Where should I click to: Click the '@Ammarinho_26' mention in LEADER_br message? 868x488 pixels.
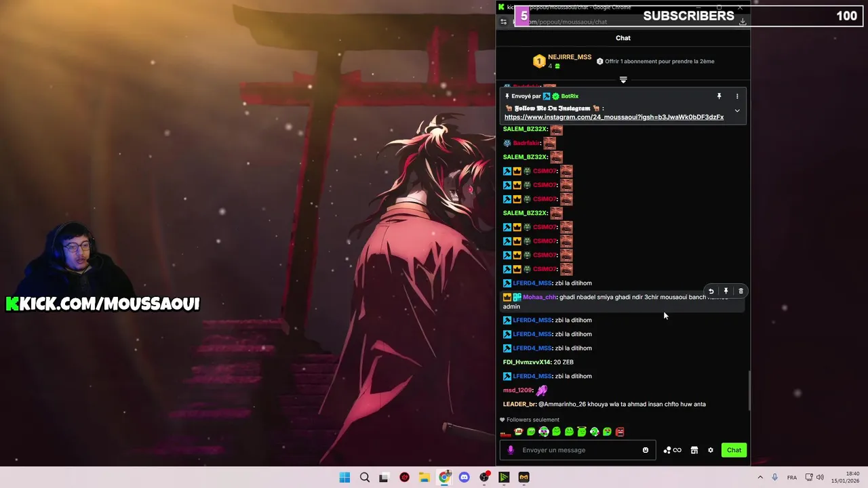[563, 404]
